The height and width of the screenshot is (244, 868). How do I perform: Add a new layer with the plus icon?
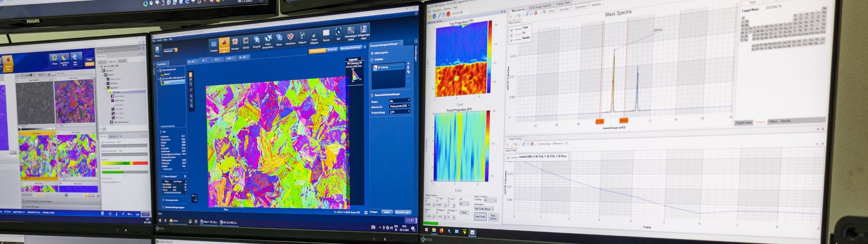point(408,64)
